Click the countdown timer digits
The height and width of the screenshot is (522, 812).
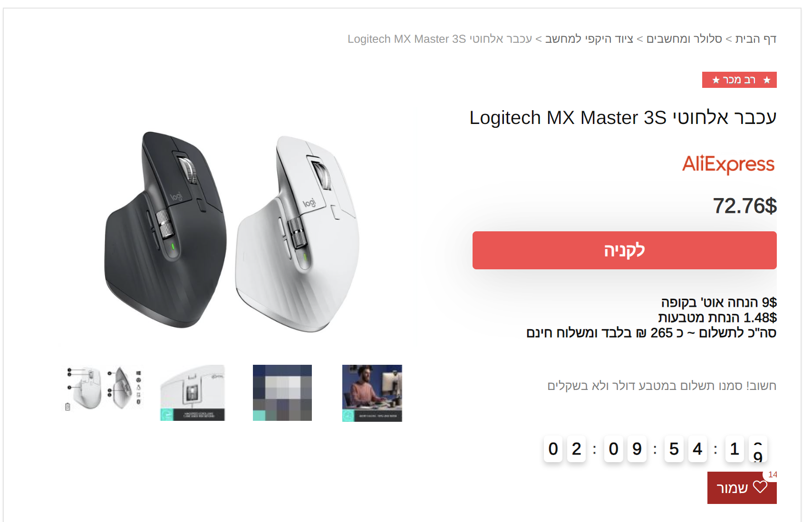656,449
